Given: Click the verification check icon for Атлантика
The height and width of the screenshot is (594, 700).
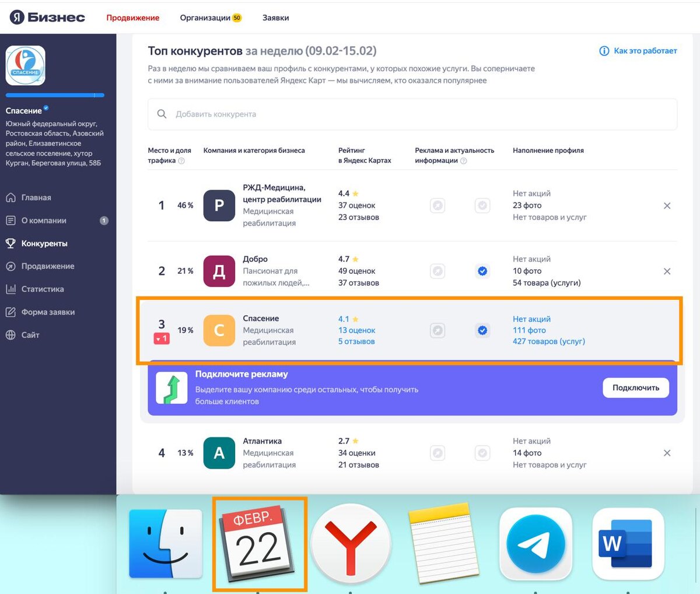Looking at the screenshot, I should pos(482,453).
